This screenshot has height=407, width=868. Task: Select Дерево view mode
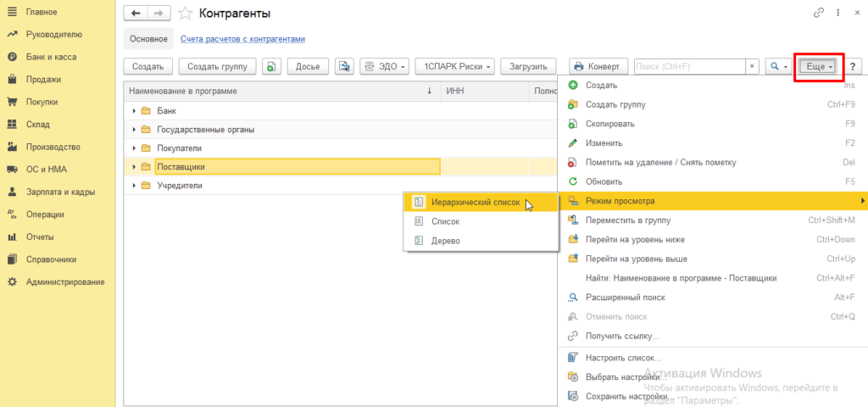446,241
